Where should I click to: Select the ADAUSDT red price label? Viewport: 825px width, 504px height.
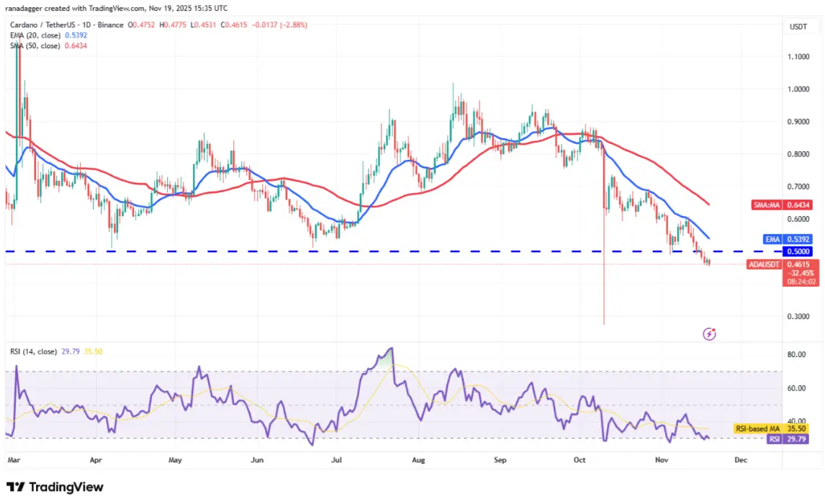coord(764,265)
